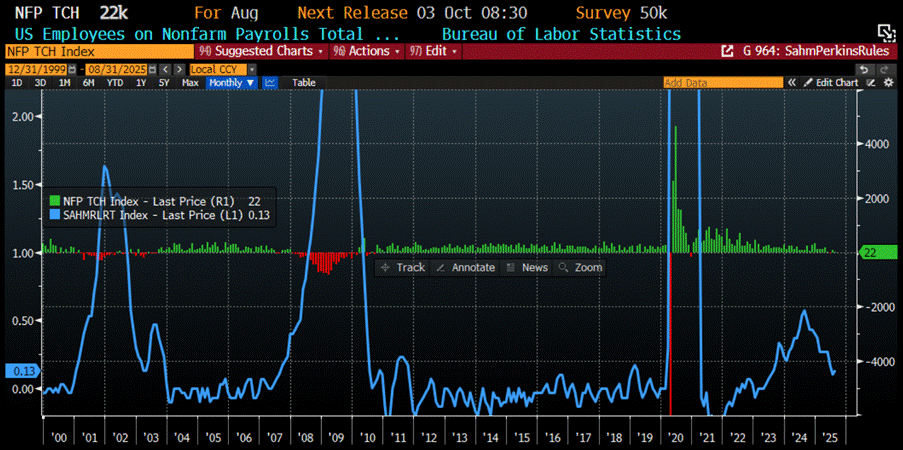Screen dimensions: 903x450
Task: Open end date calendar picker icon
Action: pyautogui.click(x=152, y=69)
